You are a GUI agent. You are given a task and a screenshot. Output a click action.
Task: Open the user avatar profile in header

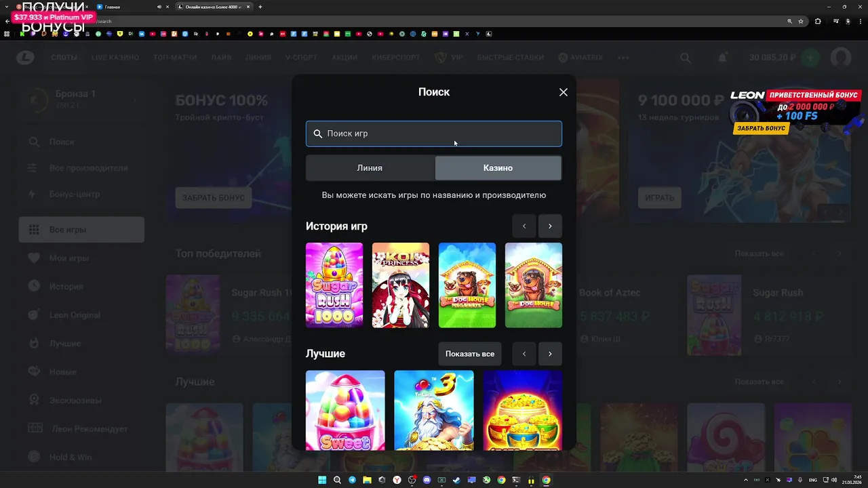[x=841, y=58]
